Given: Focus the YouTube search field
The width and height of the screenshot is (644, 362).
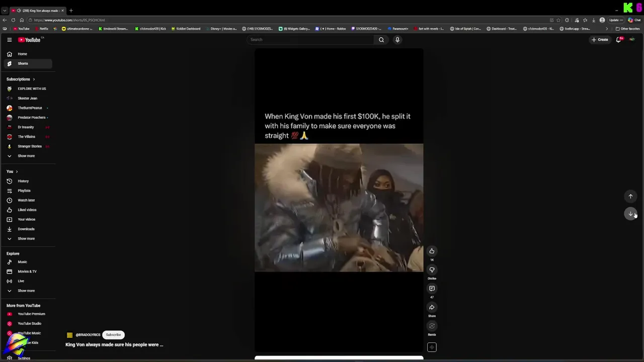Looking at the screenshot, I should click(x=310, y=40).
